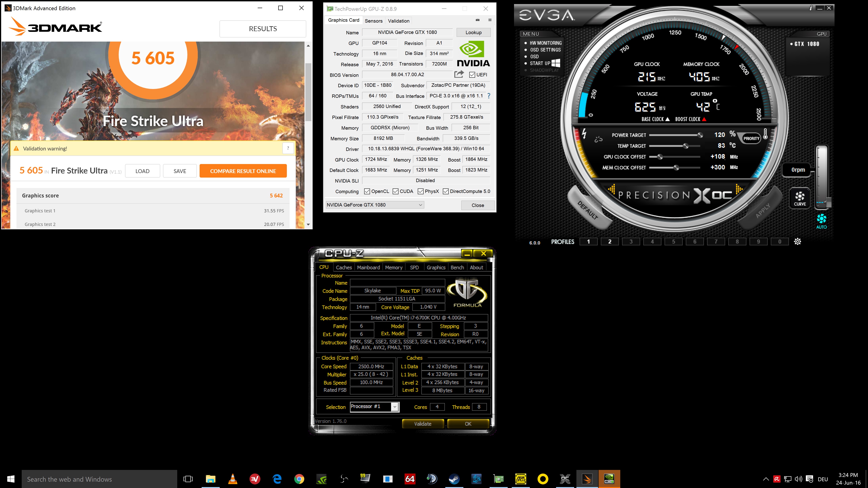Click the Lookup button in GPU-Z

point(473,32)
